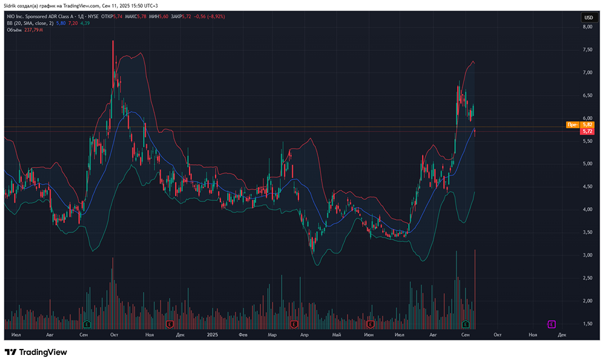This screenshot has height=364, width=604.
Task: Click the volume value 237,79M
Action: point(33,30)
